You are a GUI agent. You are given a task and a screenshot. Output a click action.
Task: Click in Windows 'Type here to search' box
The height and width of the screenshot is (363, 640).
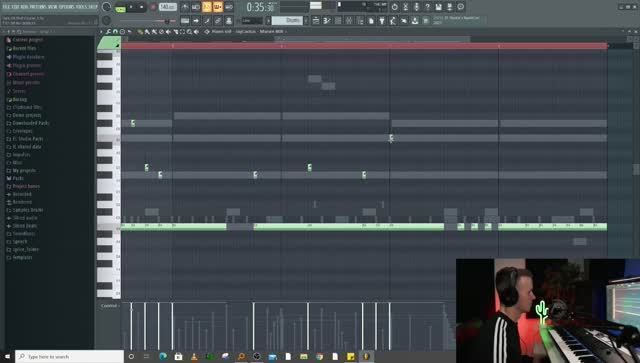pyautogui.click(x=69, y=356)
